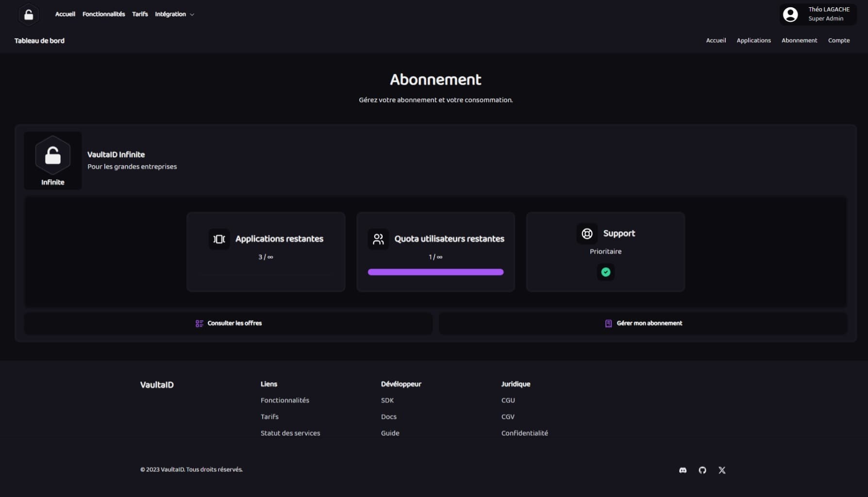The image size is (868, 497).
Task: Open Fonctionnalités in top navigation
Action: click(103, 14)
